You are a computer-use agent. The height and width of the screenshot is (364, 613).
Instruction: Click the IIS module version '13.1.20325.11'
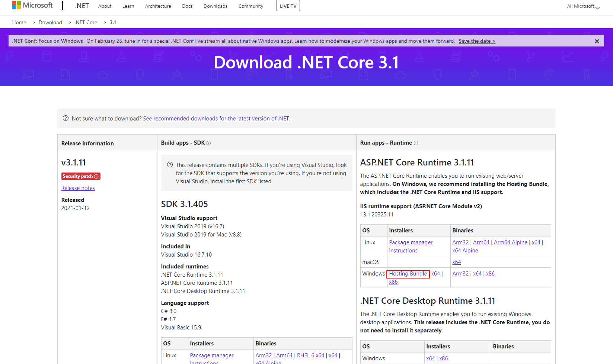coord(377,215)
